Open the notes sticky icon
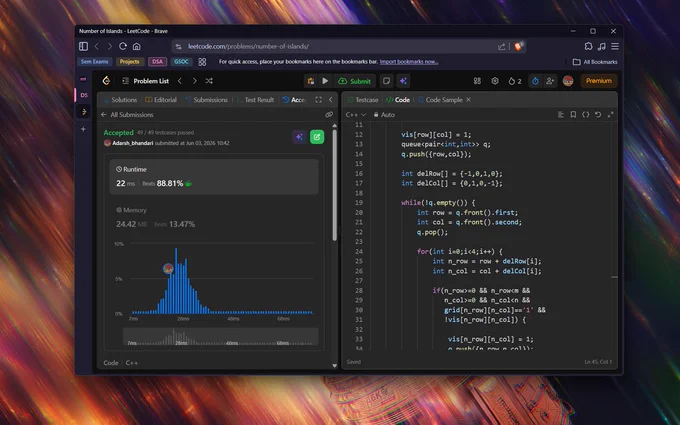 point(386,81)
